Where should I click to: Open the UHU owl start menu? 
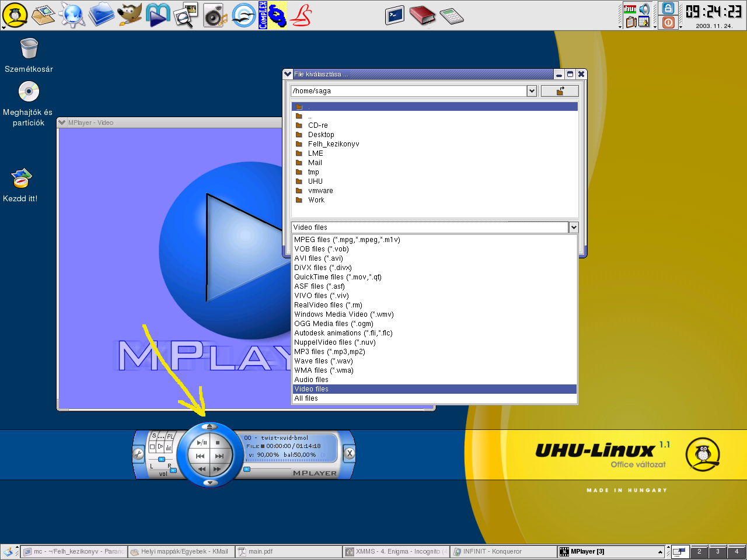15,15
